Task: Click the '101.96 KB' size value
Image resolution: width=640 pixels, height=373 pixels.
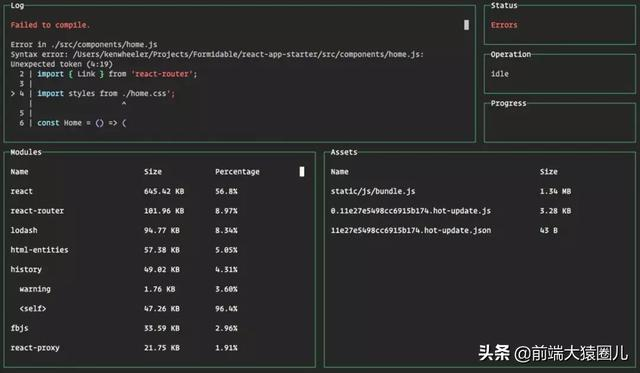Action: (x=164, y=211)
